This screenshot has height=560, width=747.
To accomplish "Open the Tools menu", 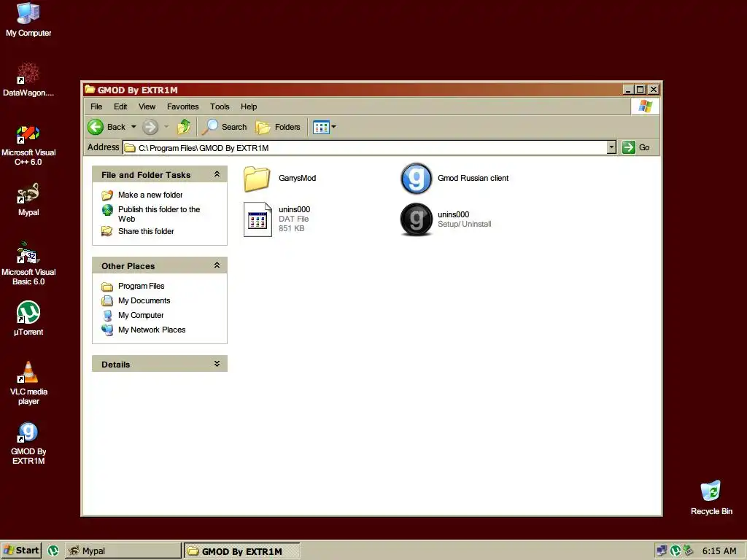I will (220, 106).
